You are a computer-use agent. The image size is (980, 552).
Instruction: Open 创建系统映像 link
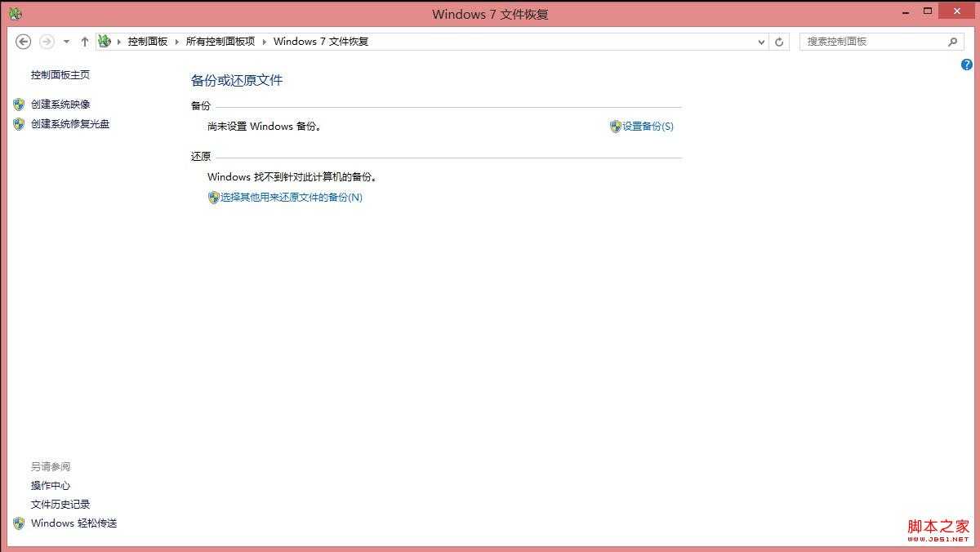tap(60, 105)
